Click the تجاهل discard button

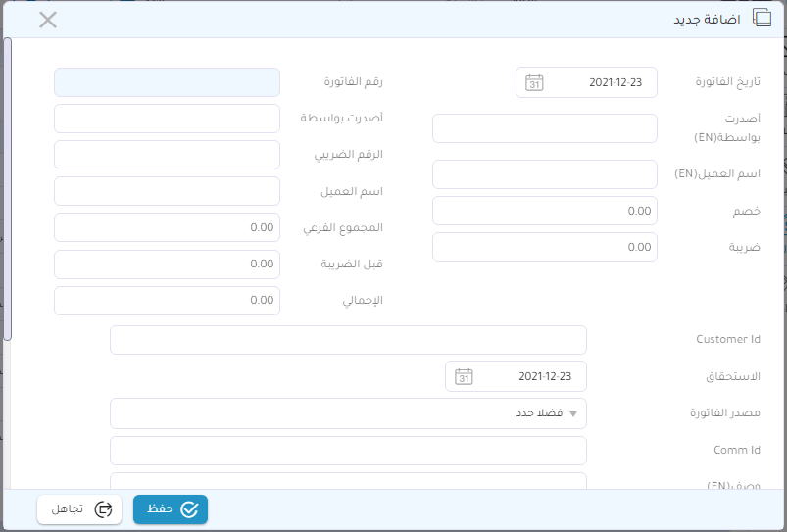coord(79,509)
